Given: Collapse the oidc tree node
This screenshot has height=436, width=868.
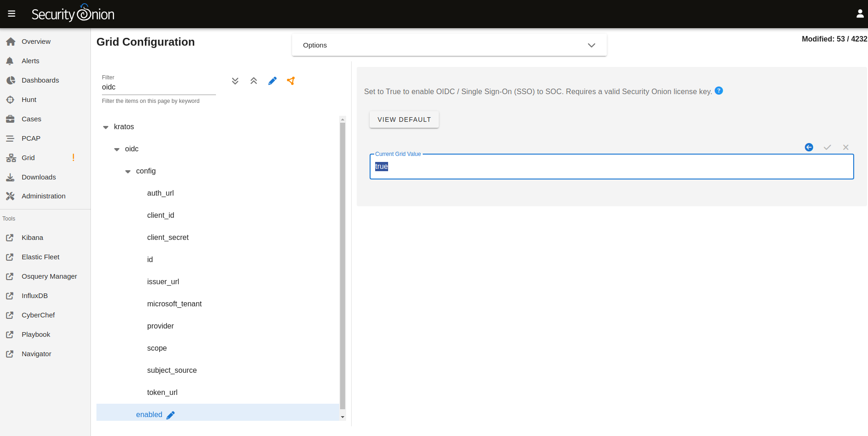Looking at the screenshot, I should pos(117,149).
